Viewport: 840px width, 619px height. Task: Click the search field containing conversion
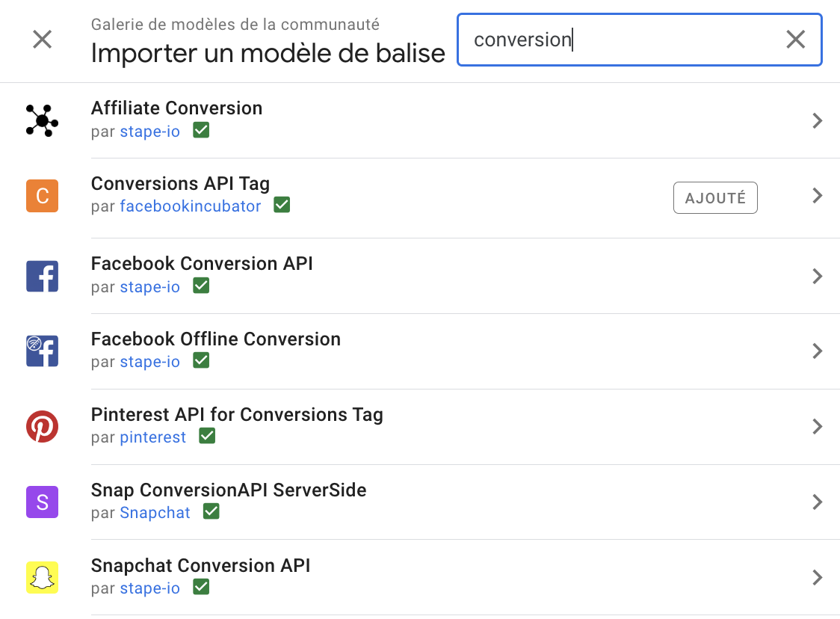[620, 40]
